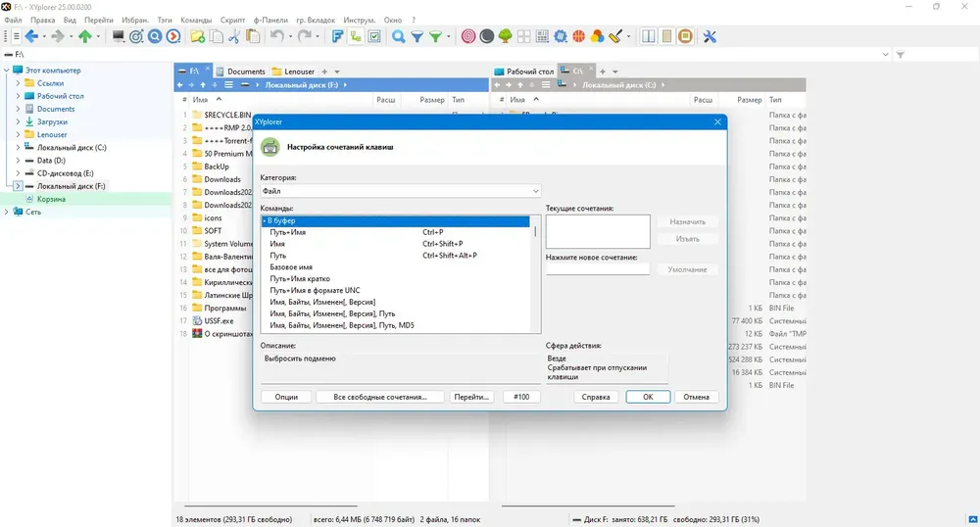
Task: Click the green tree icon in toolbar
Action: tap(505, 37)
